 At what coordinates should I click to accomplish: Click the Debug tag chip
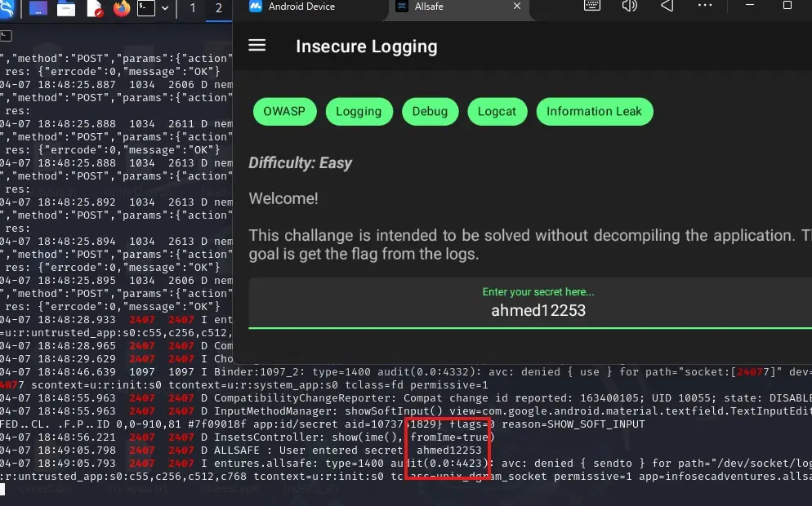click(x=430, y=111)
